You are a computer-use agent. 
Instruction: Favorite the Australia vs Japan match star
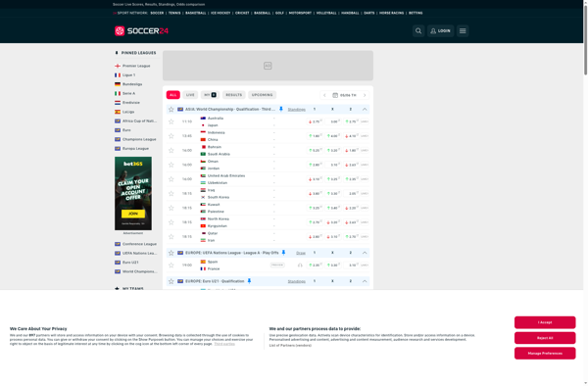click(171, 121)
